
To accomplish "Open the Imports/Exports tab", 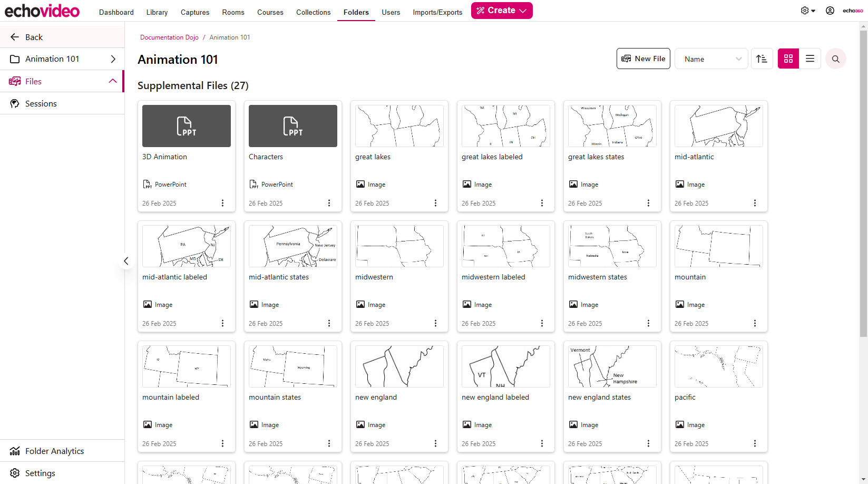I will click(437, 12).
